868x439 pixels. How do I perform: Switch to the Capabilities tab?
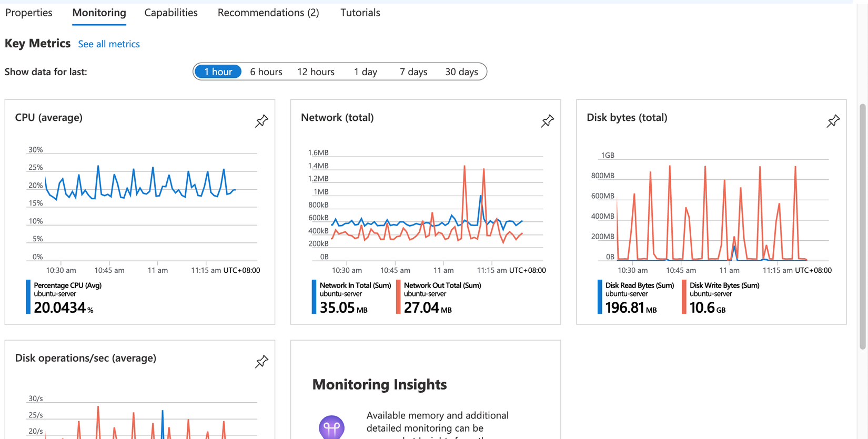(171, 13)
